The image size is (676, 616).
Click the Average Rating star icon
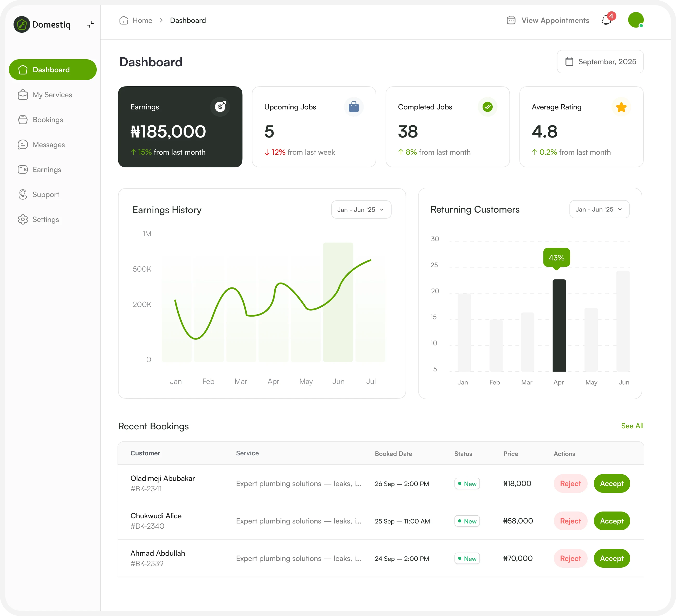click(621, 107)
